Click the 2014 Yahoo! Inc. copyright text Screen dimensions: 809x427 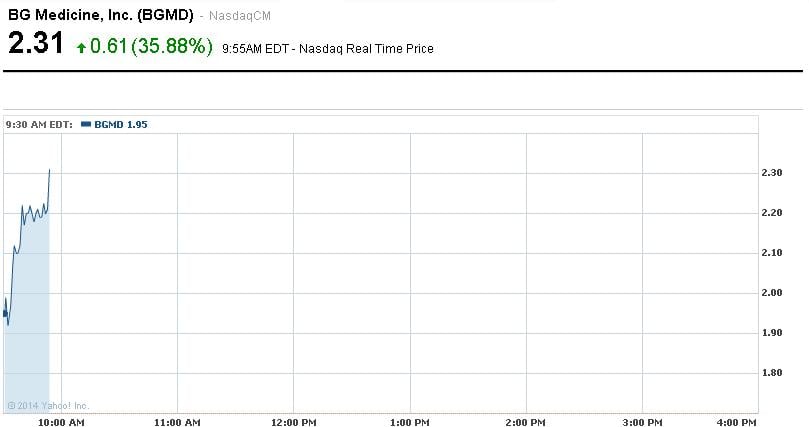48,405
